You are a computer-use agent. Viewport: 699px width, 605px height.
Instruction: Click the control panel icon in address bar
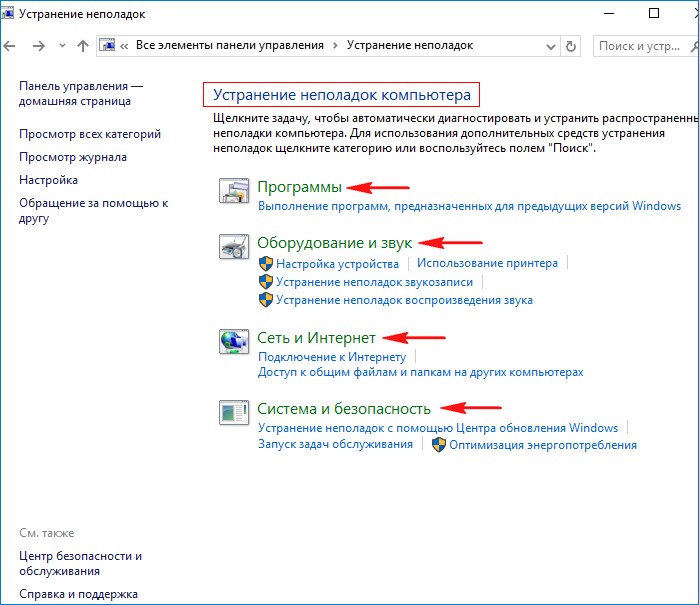pyautogui.click(x=107, y=45)
